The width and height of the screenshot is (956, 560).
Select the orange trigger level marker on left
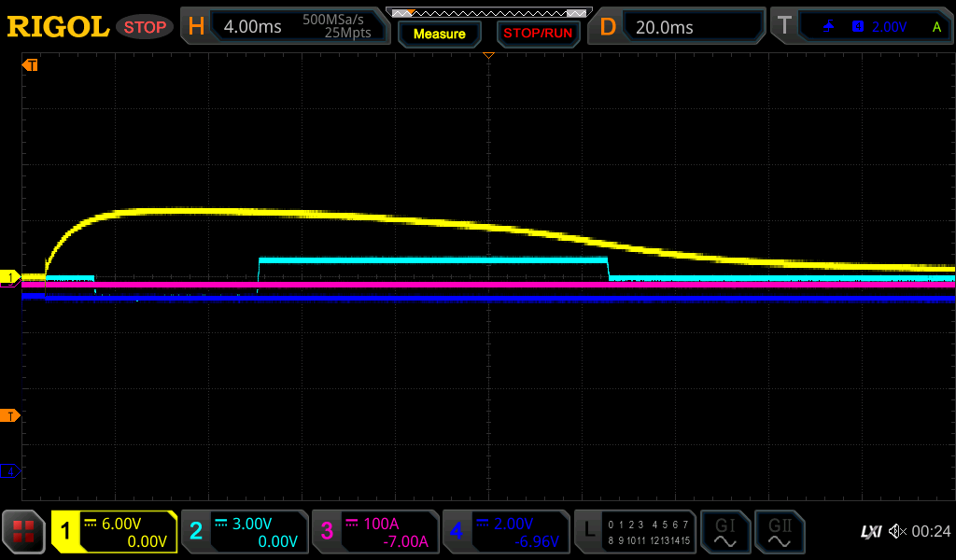point(10,415)
